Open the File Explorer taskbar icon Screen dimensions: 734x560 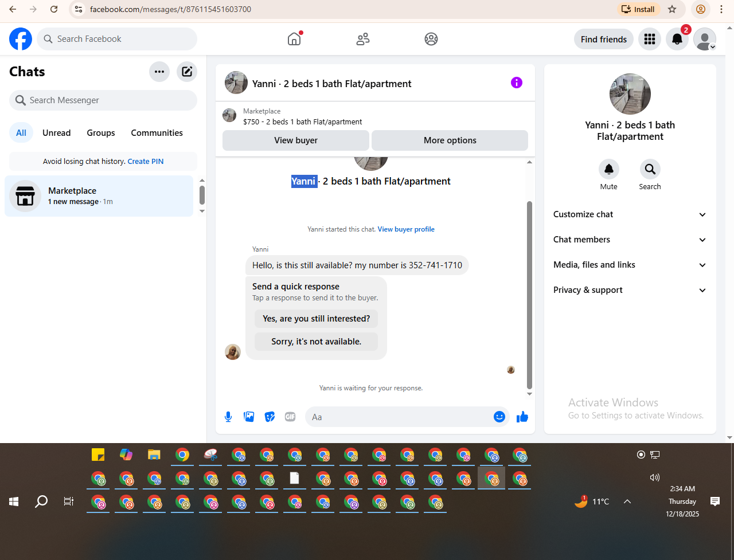click(x=154, y=455)
